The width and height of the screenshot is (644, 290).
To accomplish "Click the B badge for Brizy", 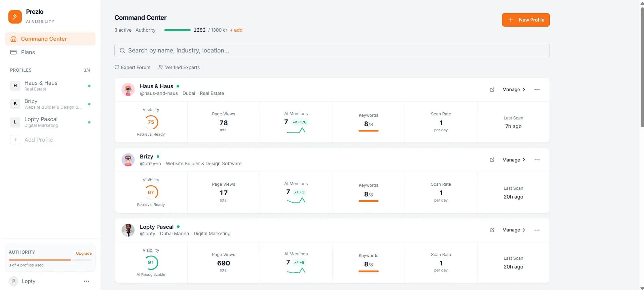I will click(15, 104).
